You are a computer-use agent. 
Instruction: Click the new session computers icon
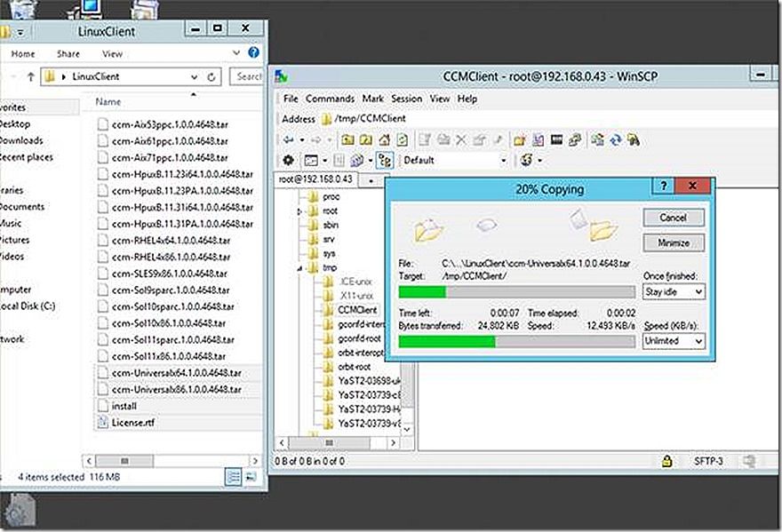coord(356,160)
